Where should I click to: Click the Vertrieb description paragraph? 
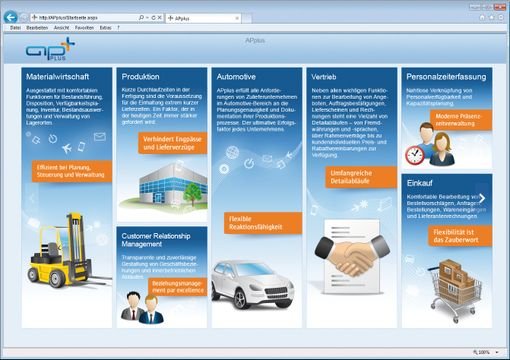(350, 123)
